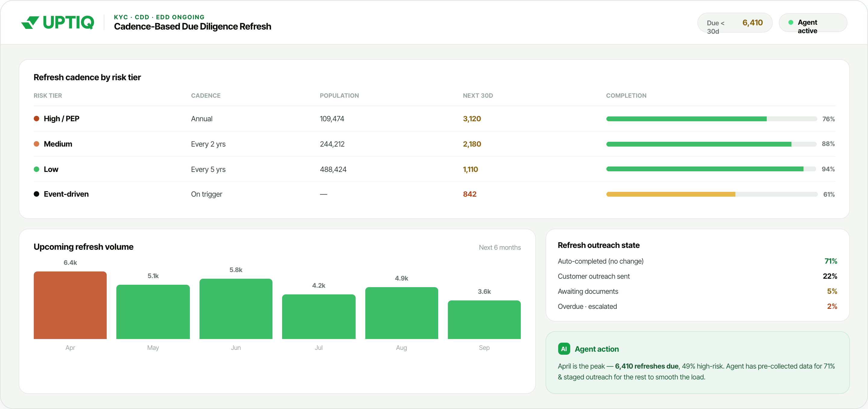Viewport: 868px width, 409px height.
Task: Click the High / PEP red tier dot
Action: [36, 118]
